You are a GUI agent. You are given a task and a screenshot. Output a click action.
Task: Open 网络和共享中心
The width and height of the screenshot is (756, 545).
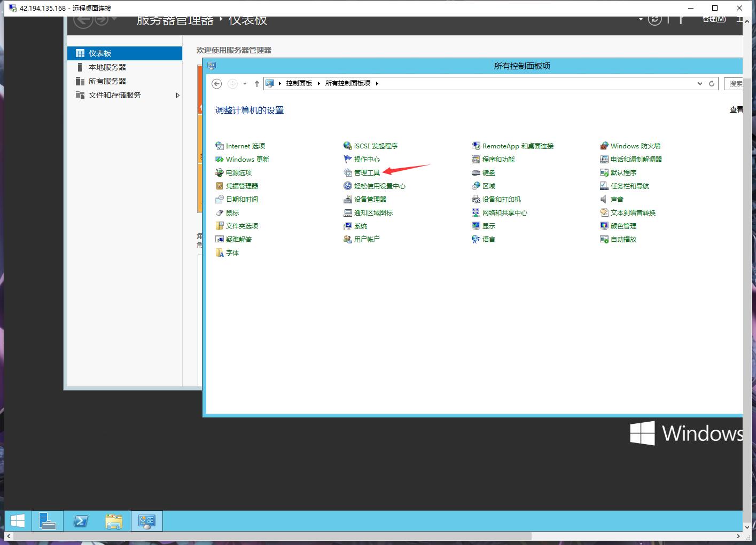click(504, 212)
